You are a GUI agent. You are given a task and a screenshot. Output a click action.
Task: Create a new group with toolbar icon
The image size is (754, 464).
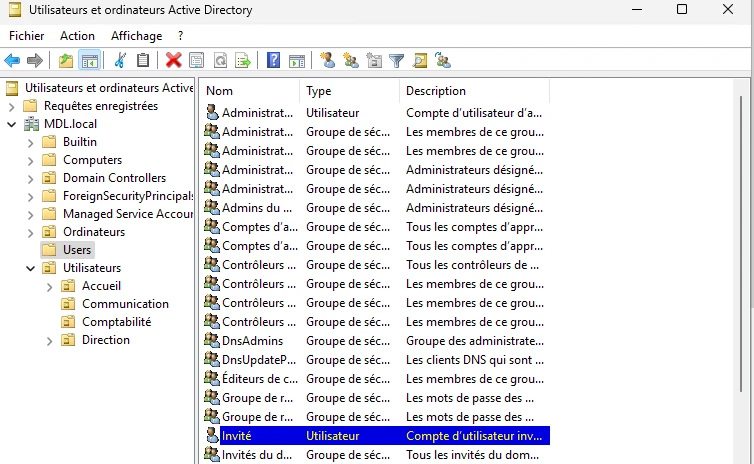point(351,61)
